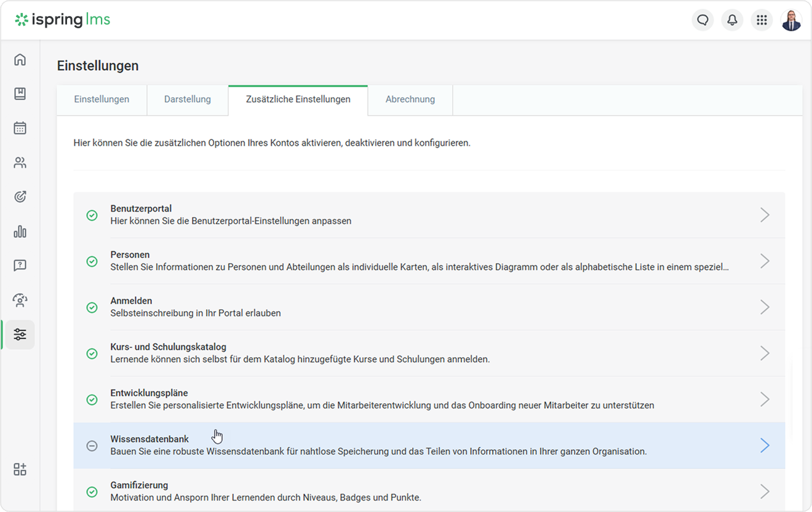The image size is (812, 512).
Task: Click the iSpring LMS logo
Action: click(63, 20)
